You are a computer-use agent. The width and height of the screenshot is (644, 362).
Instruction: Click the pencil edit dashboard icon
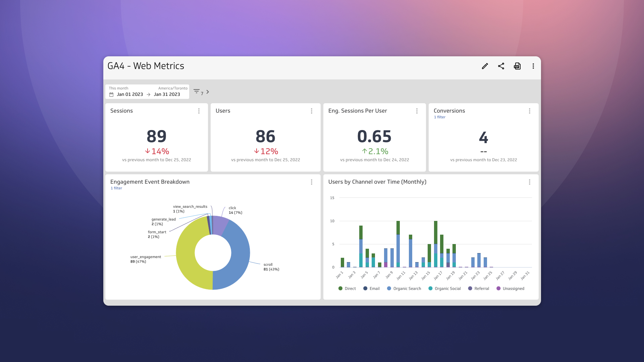tap(485, 66)
